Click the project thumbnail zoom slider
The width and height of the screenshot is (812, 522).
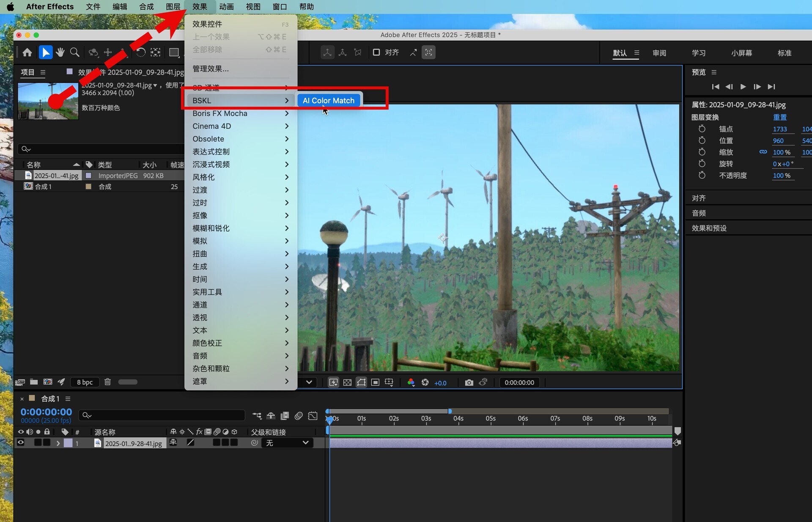128,382
